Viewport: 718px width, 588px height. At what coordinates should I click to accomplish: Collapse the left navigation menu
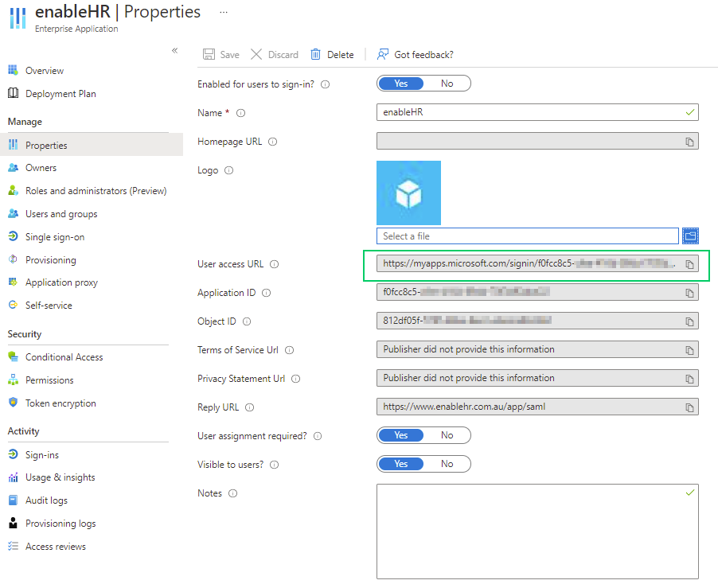tap(174, 50)
